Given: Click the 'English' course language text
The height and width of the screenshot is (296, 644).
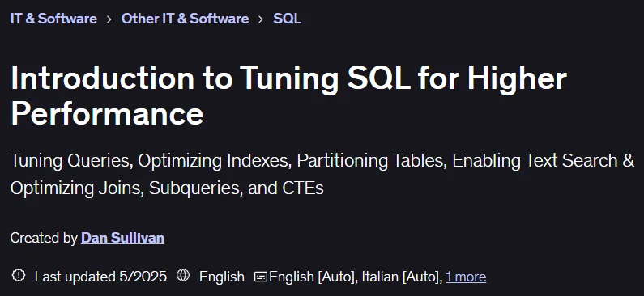Looking at the screenshot, I should 222,277.
